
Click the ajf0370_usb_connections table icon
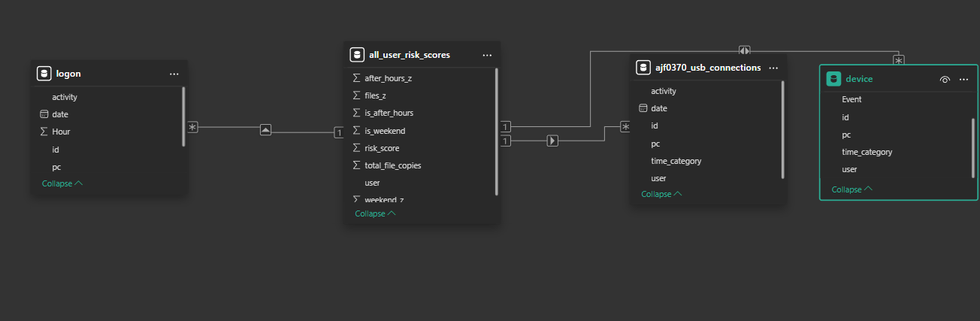[643, 68]
